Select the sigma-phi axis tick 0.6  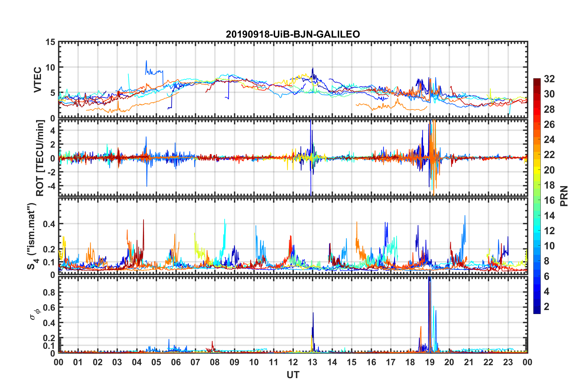click(x=49, y=308)
